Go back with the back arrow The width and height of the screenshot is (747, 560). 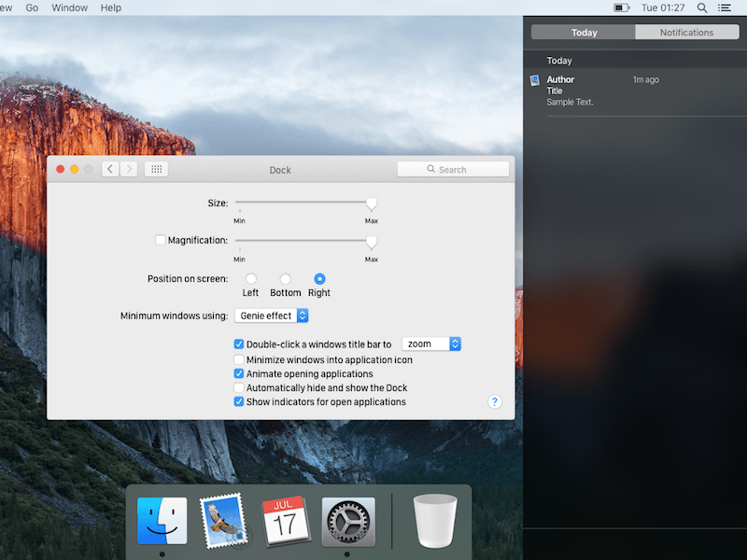coord(110,169)
